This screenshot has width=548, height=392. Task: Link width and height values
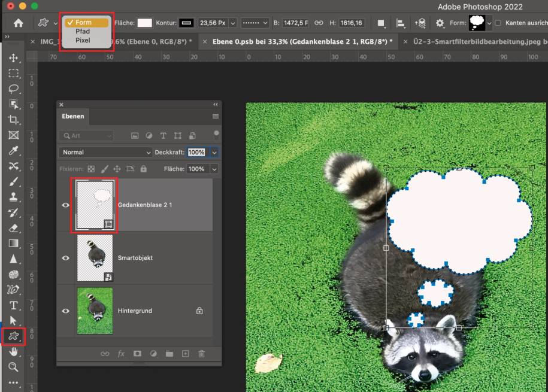point(319,23)
